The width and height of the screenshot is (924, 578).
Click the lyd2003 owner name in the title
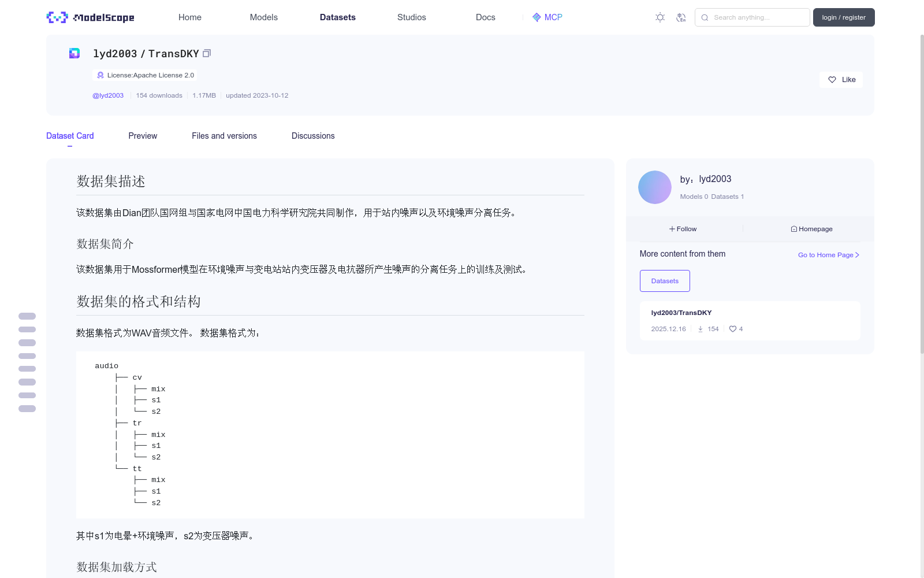click(115, 53)
